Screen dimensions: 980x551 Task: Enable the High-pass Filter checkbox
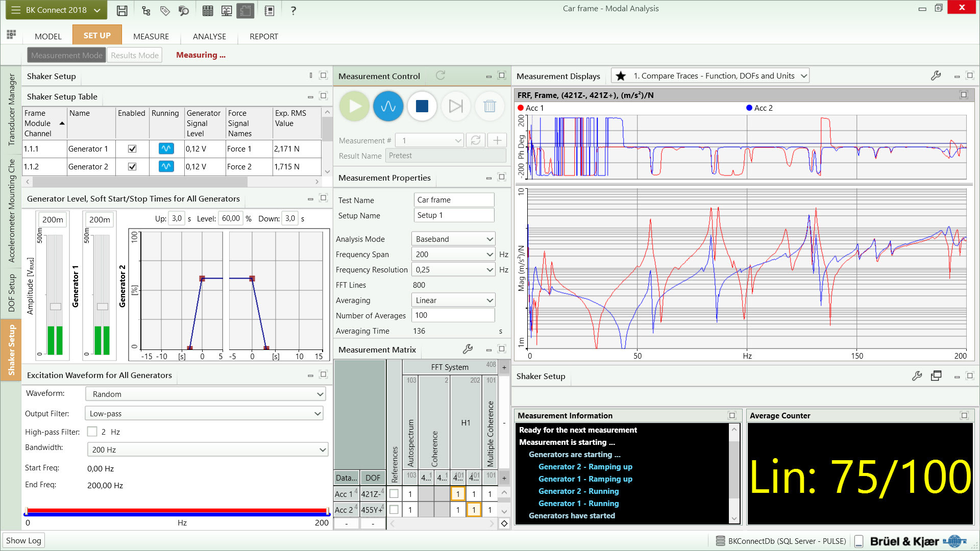click(92, 432)
